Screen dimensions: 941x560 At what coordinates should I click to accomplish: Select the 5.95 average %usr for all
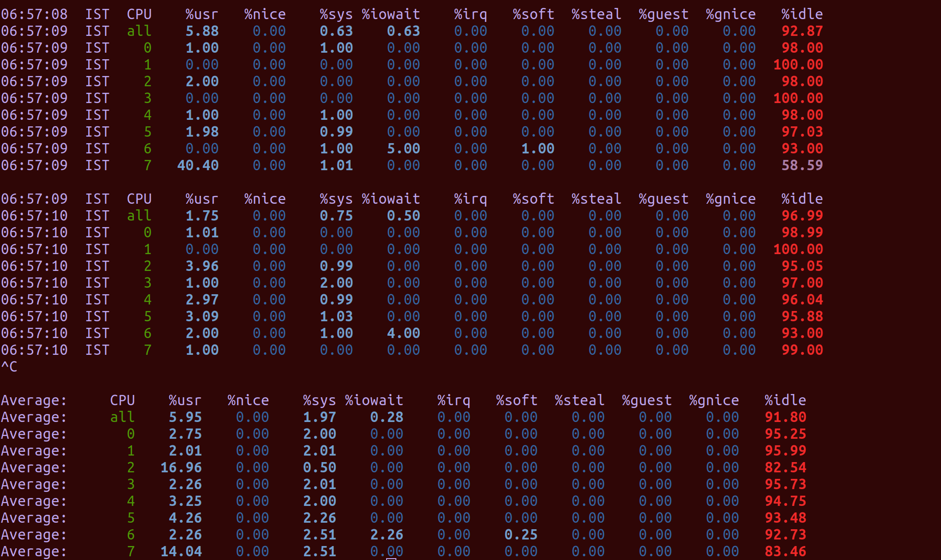click(185, 417)
